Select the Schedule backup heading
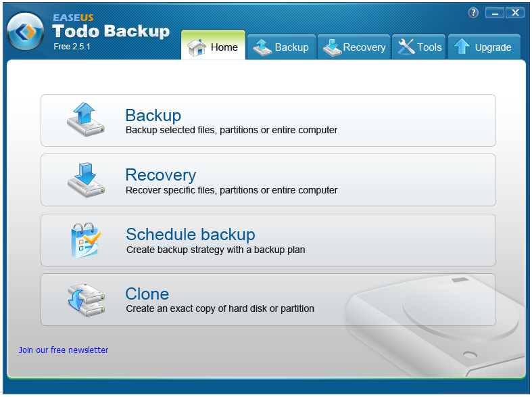 (191, 235)
